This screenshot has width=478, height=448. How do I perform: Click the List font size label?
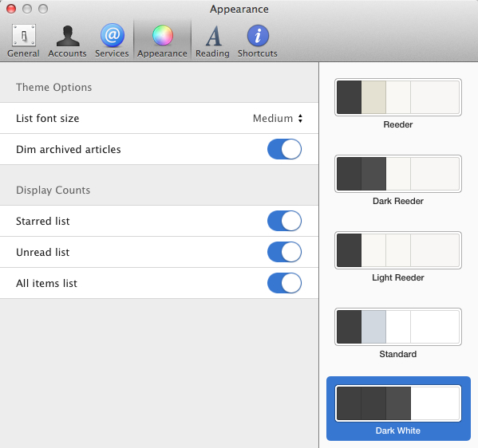[48, 118]
